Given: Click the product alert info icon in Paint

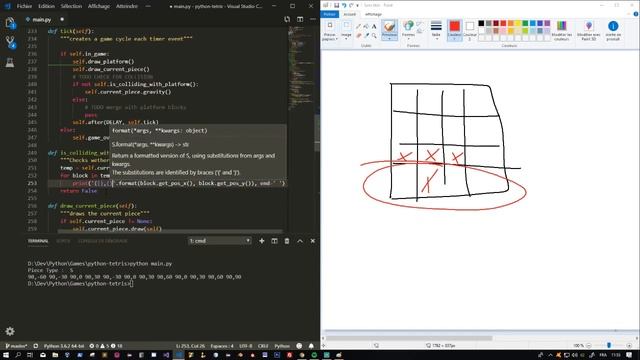Looking at the screenshot, I should [613, 30].
